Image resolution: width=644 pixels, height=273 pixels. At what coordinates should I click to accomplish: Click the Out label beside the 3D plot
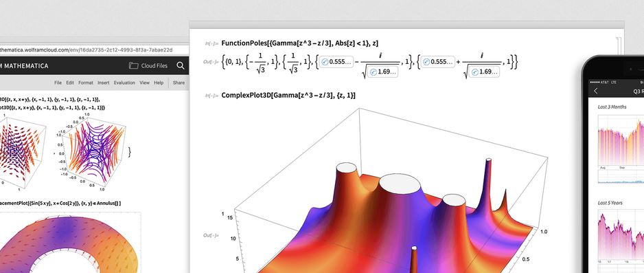click(x=211, y=235)
